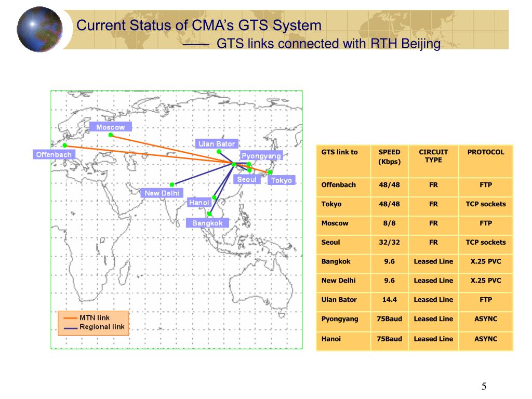The image size is (532, 399).
Task: Click 'X.25 PVC' in the New Delhi row
Action: click(x=486, y=281)
